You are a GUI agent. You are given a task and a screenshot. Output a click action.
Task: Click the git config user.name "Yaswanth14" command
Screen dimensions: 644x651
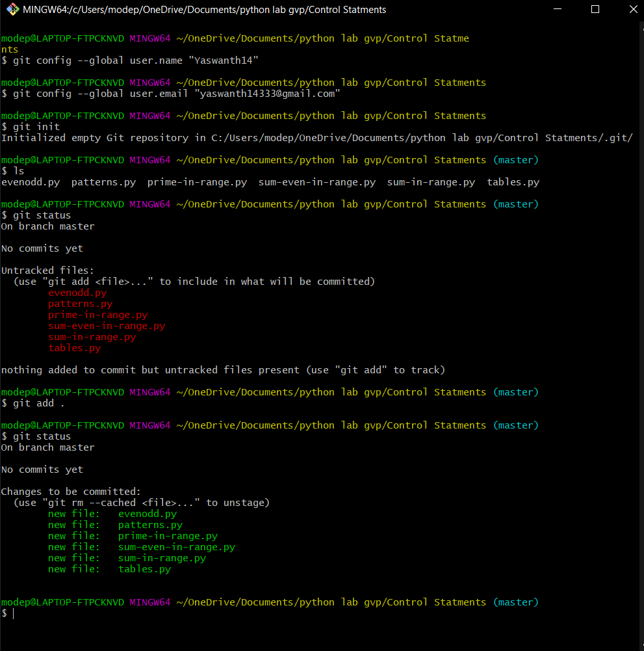click(x=130, y=60)
